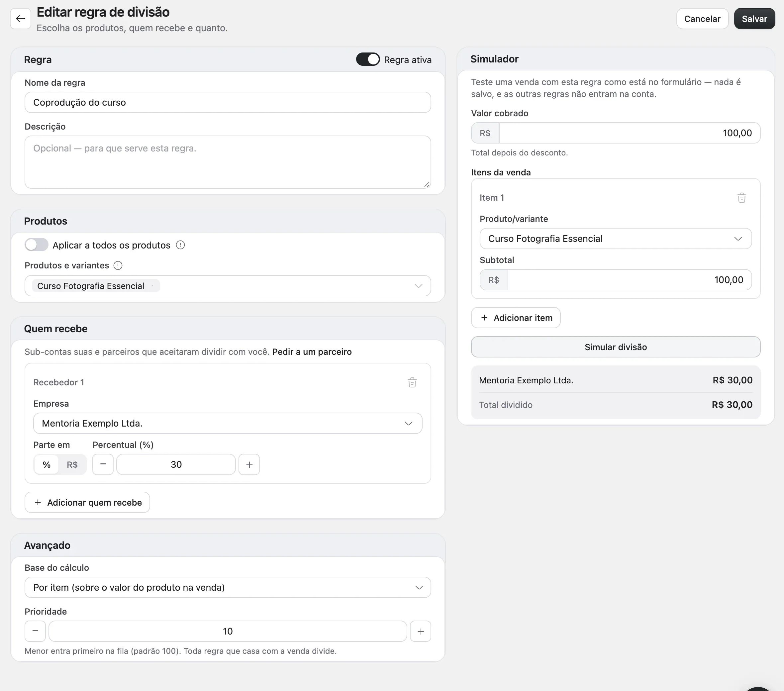Click Adicionar item in the simulator
Image resolution: width=784 pixels, height=691 pixels.
click(x=516, y=318)
